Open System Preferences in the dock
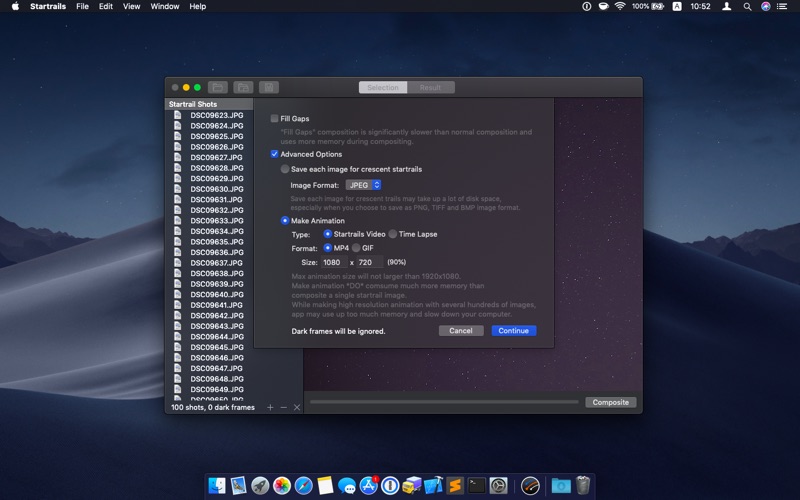Screen dimensions: 800x500 point(498,485)
